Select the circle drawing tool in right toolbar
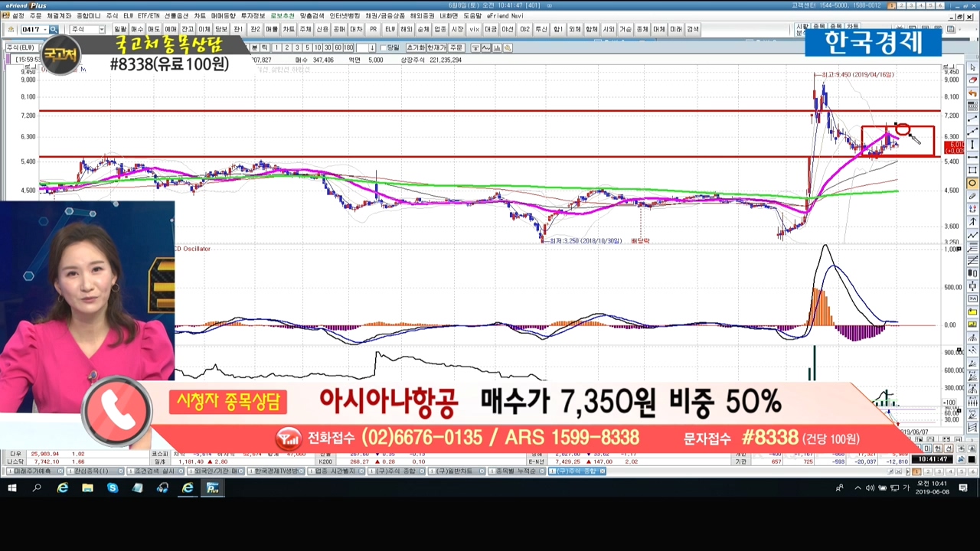This screenshot has height=551, width=980. point(972,184)
